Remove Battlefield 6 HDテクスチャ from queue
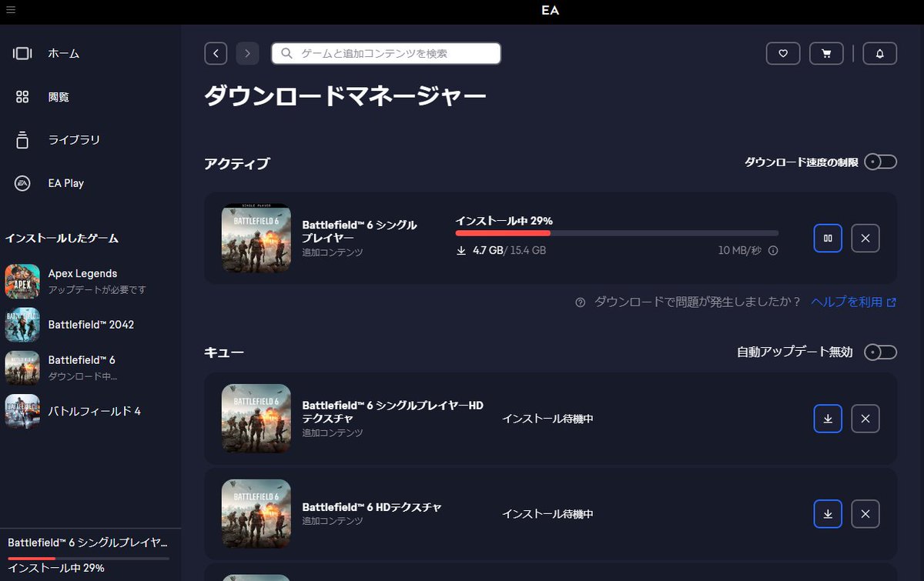The width and height of the screenshot is (924, 581). pos(865,514)
